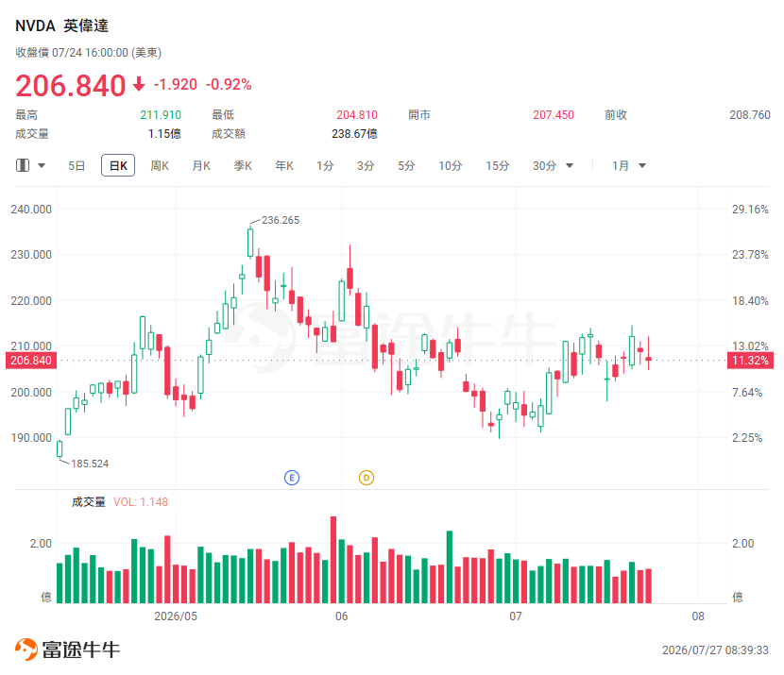Screen dimensions: 784x675
Task: Click the 最低 value 204.810
Action: (x=357, y=115)
